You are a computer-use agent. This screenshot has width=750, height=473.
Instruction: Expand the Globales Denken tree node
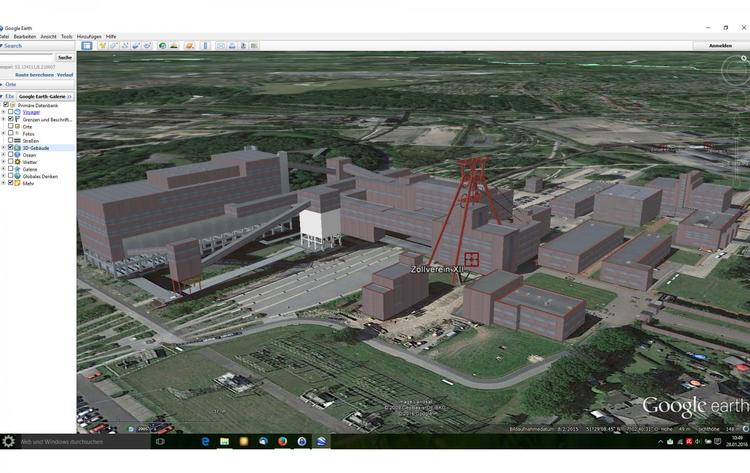point(3,176)
